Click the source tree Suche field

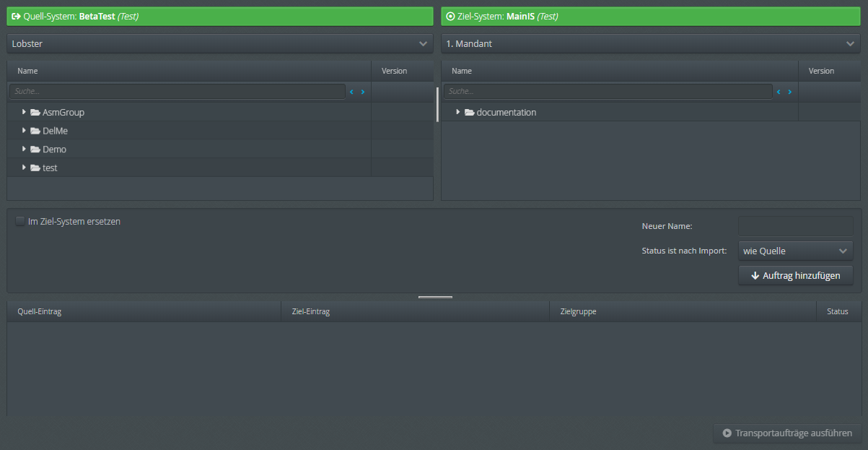tap(177, 92)
